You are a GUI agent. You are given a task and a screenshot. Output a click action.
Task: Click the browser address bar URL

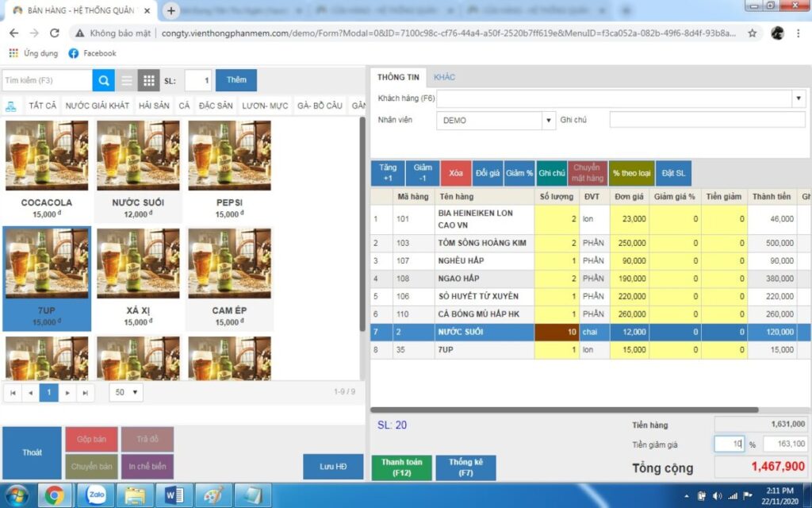point(449,33)
